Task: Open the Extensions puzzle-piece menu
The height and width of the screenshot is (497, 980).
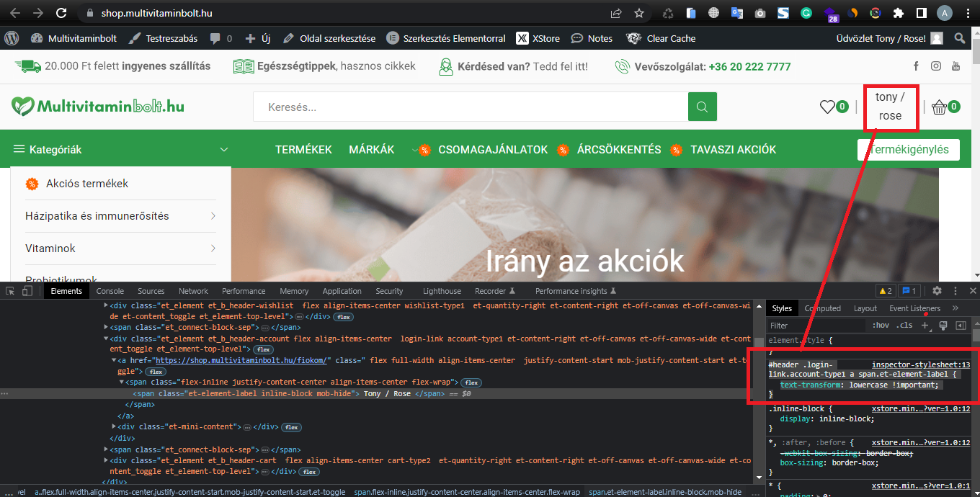Action: point(898,13)
